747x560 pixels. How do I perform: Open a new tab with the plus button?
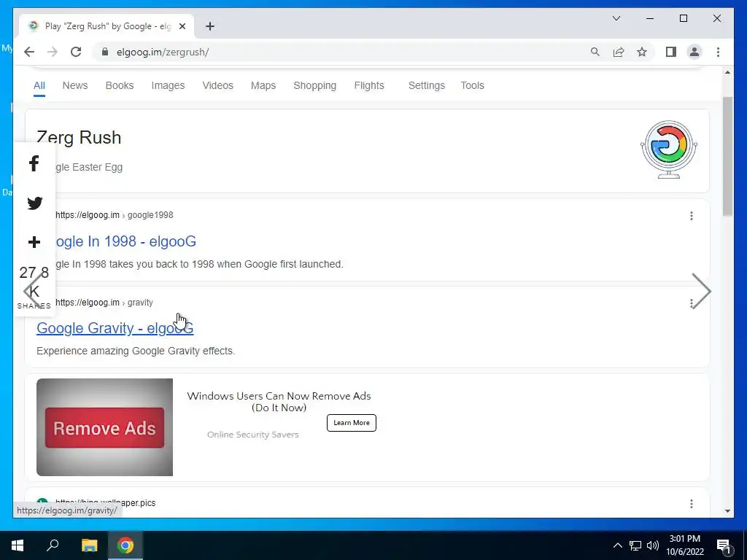210,26
